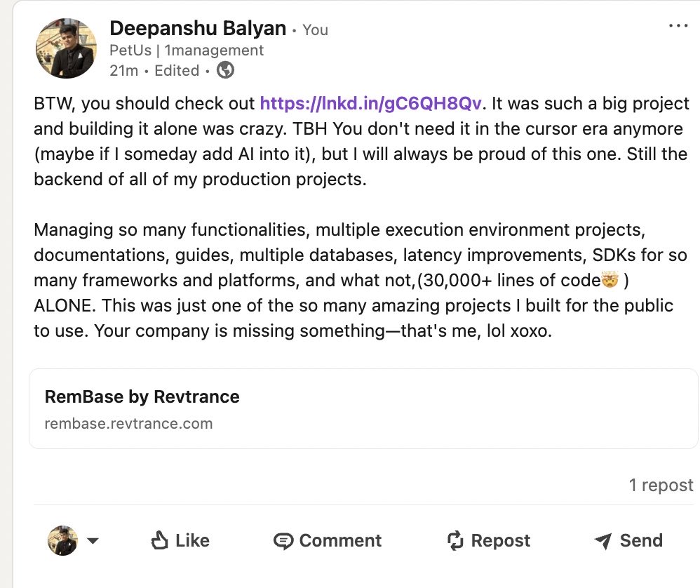
Task: Click the Edited label
Action: tap(177, 71)
